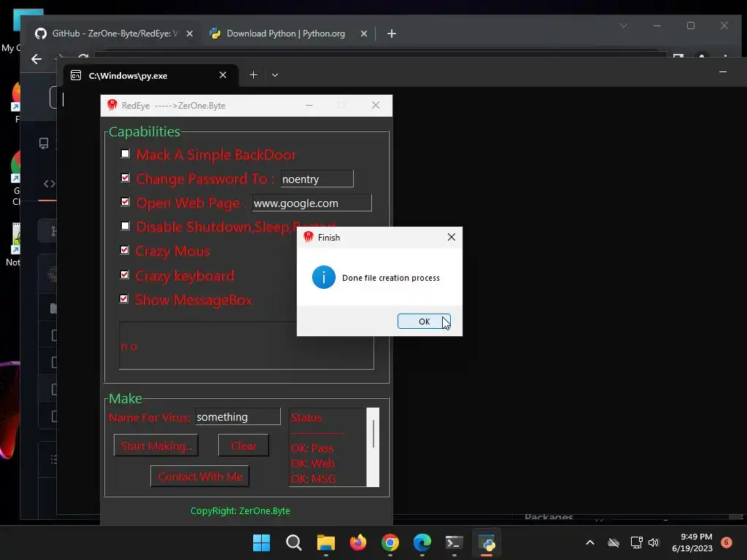The width and height of the screenshot is (747, 560).
Task: Click OK in the Finish dialog
Action: coord(424,322)
